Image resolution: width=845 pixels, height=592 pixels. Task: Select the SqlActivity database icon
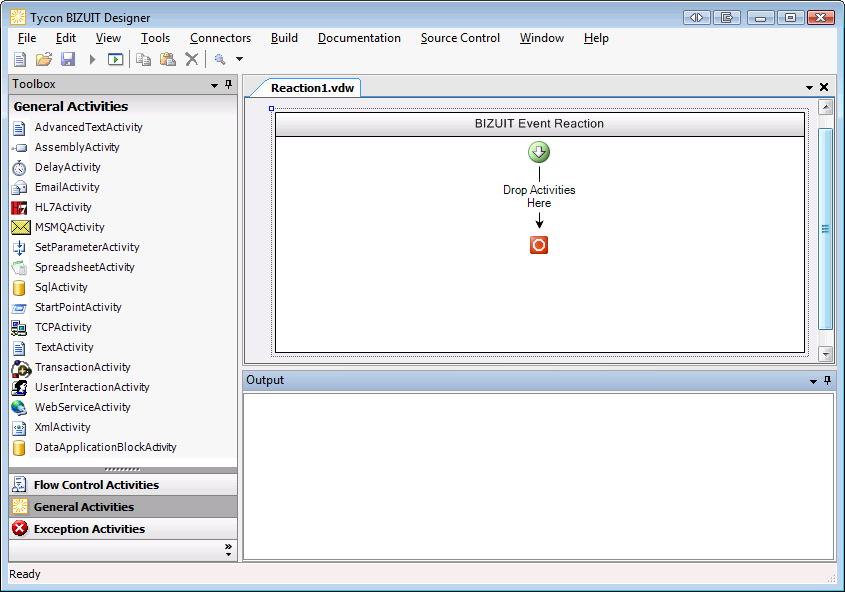(x=19, y=288)
